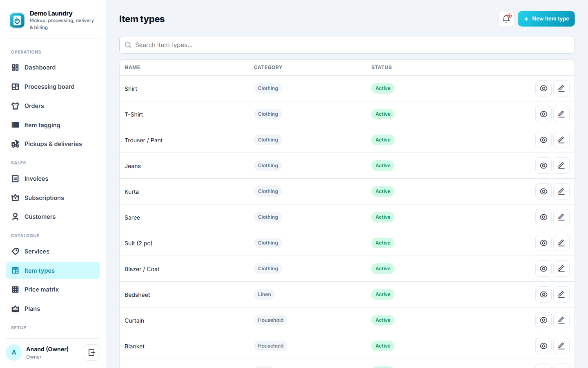
Task: View the Bedsheet item type
Action: click(x=543, y=294)
